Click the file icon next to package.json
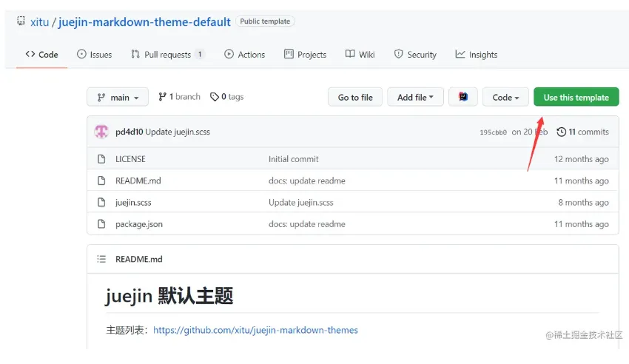 pos(101,224)
